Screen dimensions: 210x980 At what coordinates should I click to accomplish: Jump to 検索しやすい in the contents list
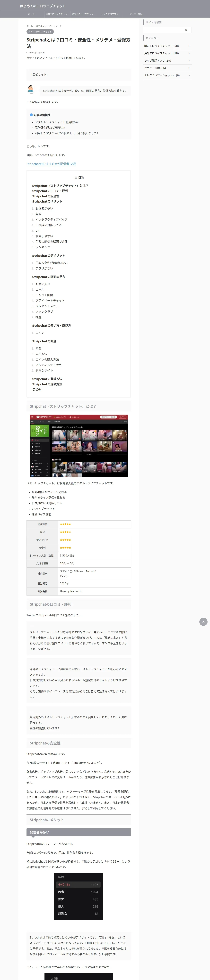tap(44, 236)
